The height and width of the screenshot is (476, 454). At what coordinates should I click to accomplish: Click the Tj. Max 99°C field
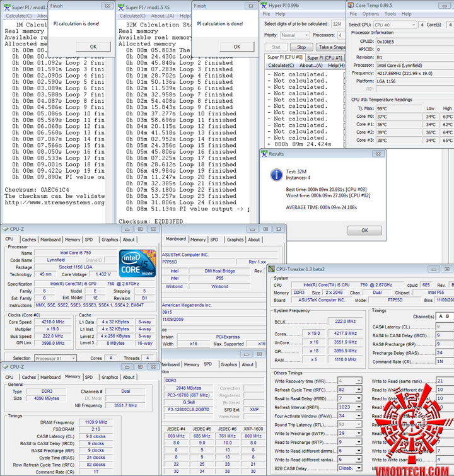(399, 108)
